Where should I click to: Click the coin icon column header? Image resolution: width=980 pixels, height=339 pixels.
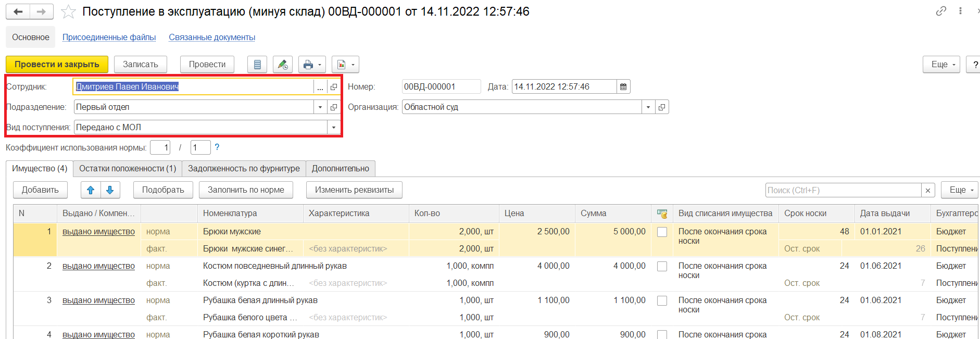pyautogui.click(x=662, y=214)
